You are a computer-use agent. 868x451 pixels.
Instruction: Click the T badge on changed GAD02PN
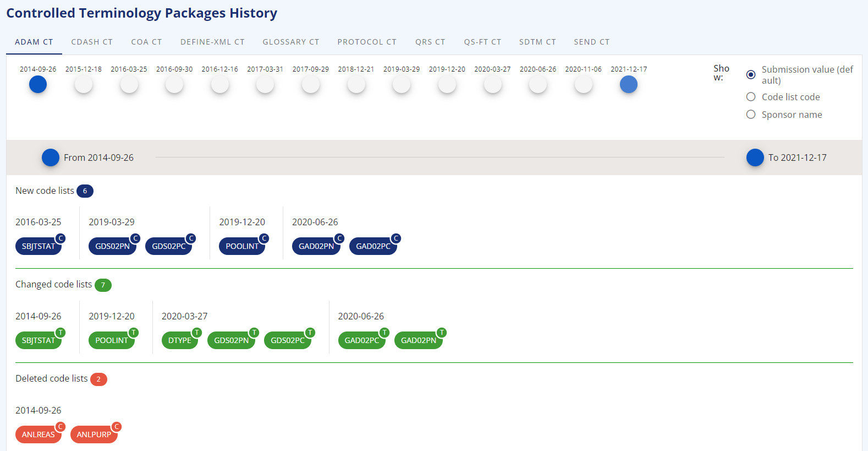442,333
